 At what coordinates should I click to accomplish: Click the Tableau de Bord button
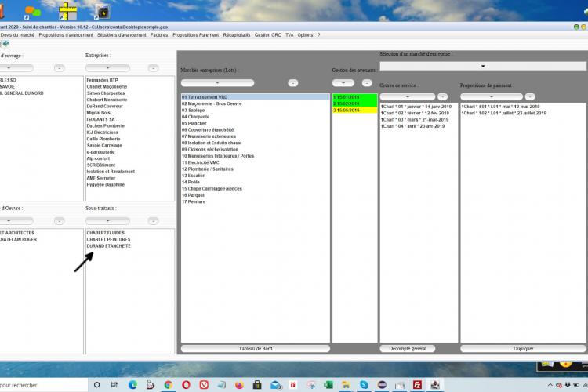(256, 348)
